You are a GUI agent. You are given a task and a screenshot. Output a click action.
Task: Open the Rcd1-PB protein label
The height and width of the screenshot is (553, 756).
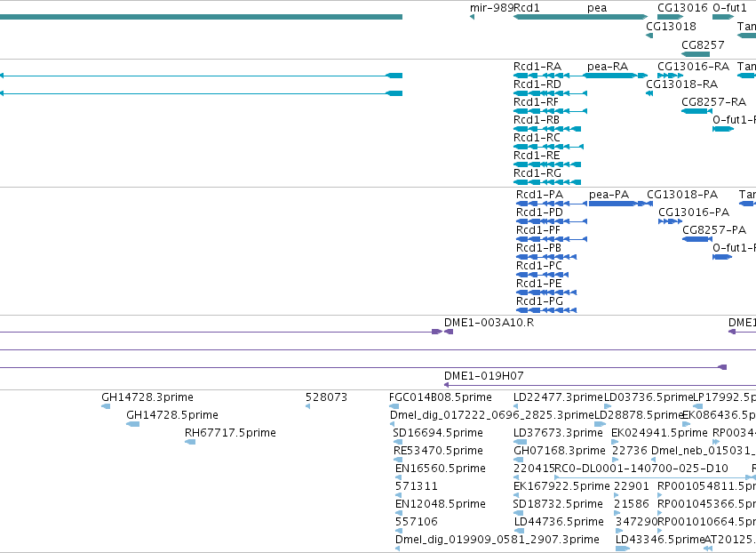pos(538,247)
